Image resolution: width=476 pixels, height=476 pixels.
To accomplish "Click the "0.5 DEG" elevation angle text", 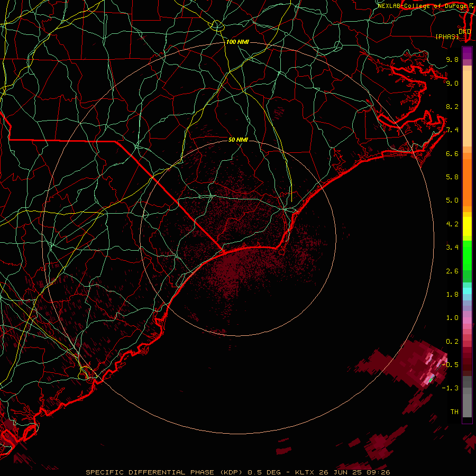I will tap(264, 472).
